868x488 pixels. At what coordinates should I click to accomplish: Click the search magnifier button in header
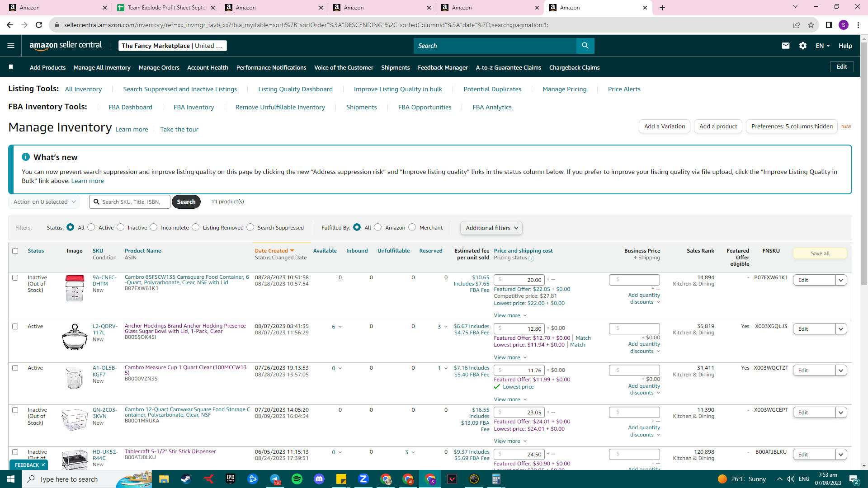click(585, 46)
